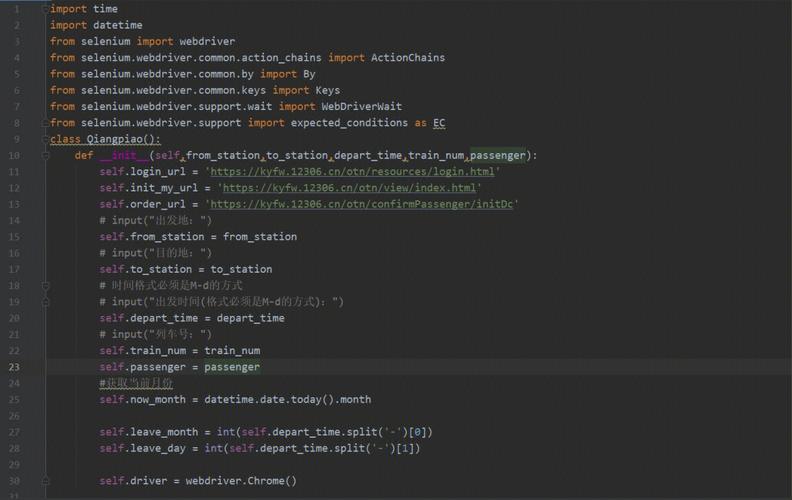792x500 pixels.
Task: Click the fold marker at line 8
Action: (45, 123)
